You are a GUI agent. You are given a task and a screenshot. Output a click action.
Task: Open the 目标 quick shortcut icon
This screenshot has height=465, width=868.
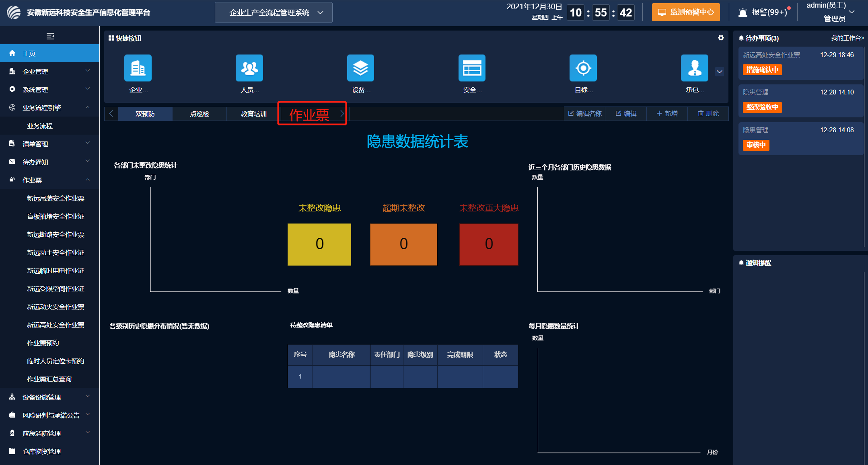point(583,68)
